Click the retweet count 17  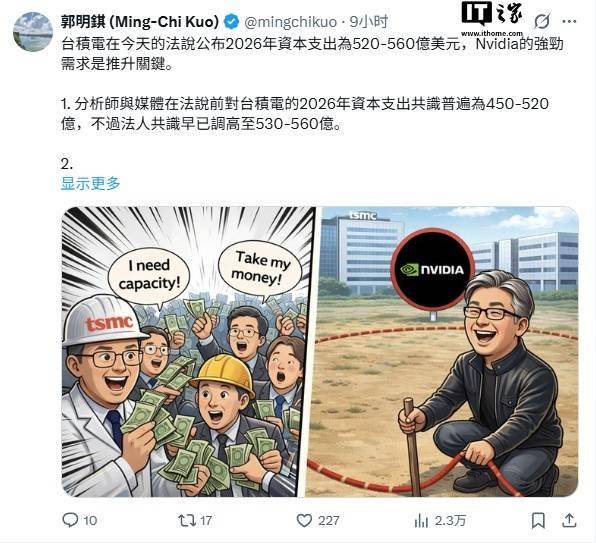click(x=206, y=520)
